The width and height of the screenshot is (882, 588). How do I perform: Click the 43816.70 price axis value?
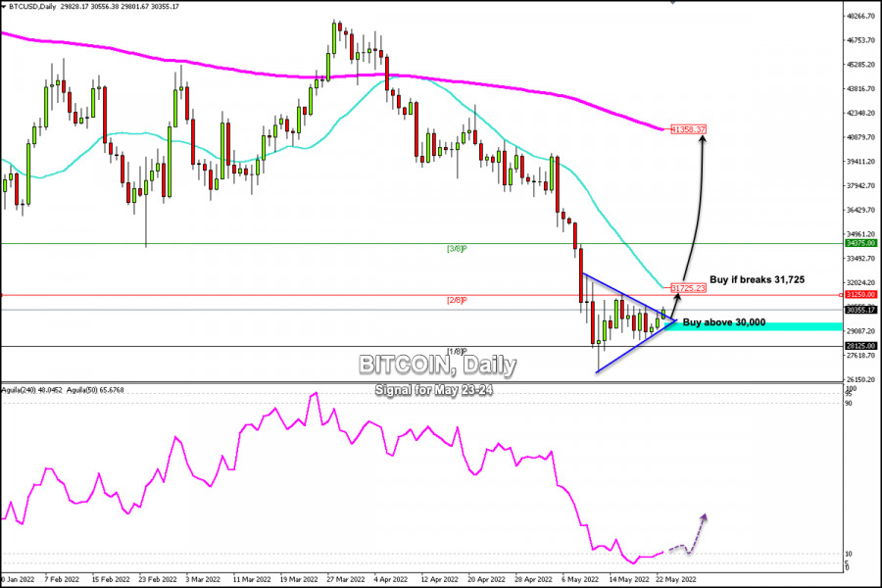860,89
